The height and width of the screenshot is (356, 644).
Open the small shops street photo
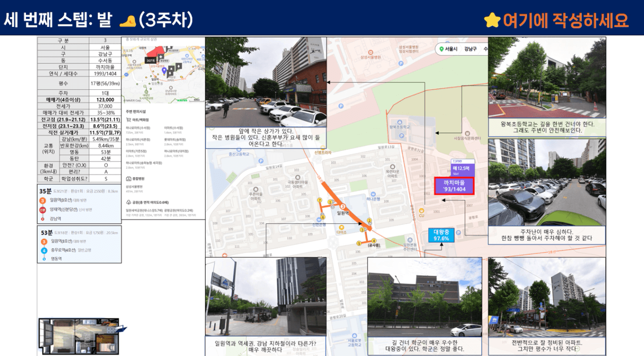click(x=266, y=82)
